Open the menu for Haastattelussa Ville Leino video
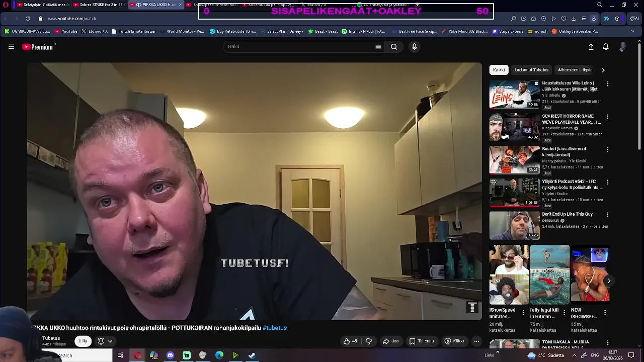 608,84
